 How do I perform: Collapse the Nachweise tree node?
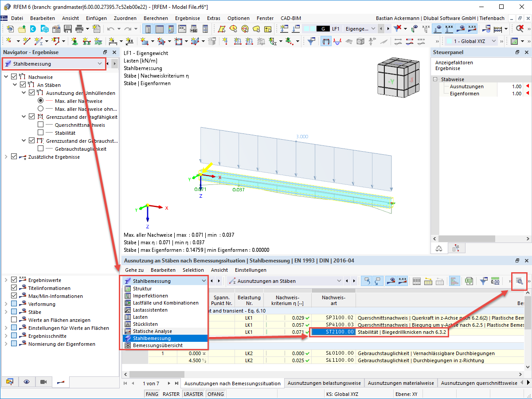coord(6,77)
